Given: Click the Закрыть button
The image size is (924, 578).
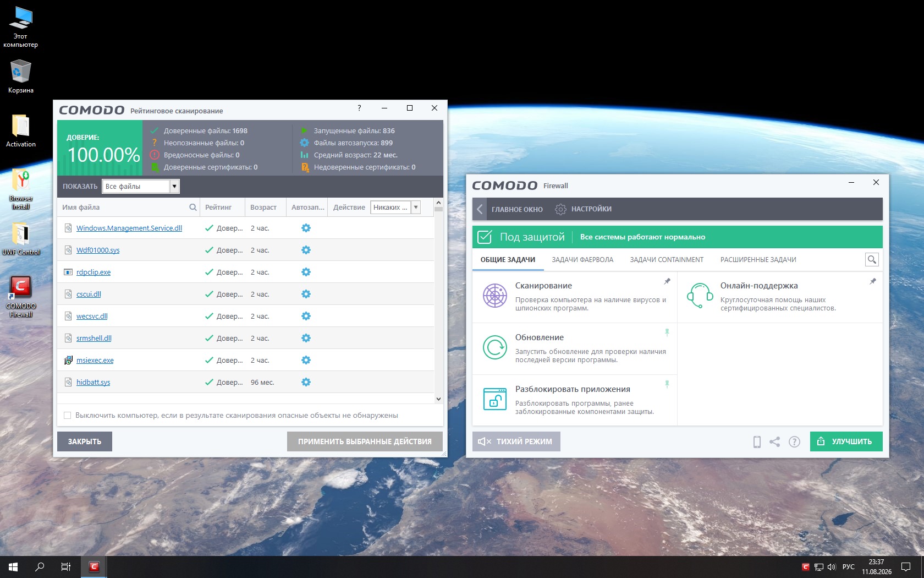Looking at the screenshot, I should [85, 441].
